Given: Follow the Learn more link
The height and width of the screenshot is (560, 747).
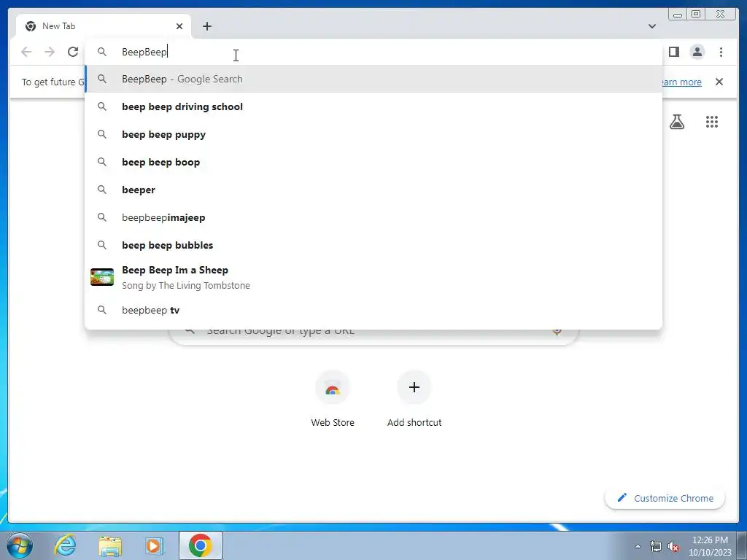Looking at the screenshot, I should [682, 82].
